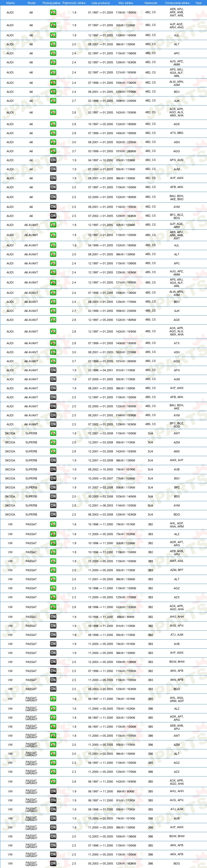Image resolution: width=207 pixels, height=868 pixels.
Task: Click petrol icon in Passat Variant 3B6 AZX row
Action: (x=53, y=772)
